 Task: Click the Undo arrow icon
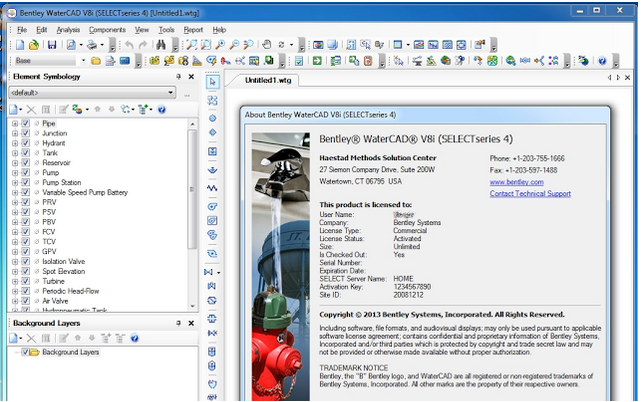[129, 45]
